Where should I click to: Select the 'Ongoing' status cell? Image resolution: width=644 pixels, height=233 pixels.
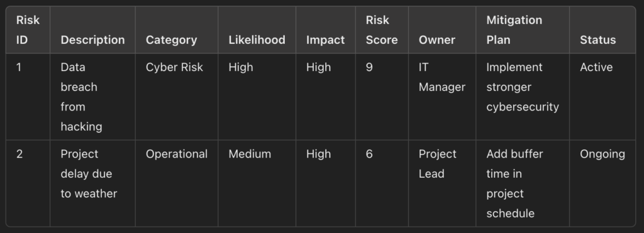tap(602, 183)
